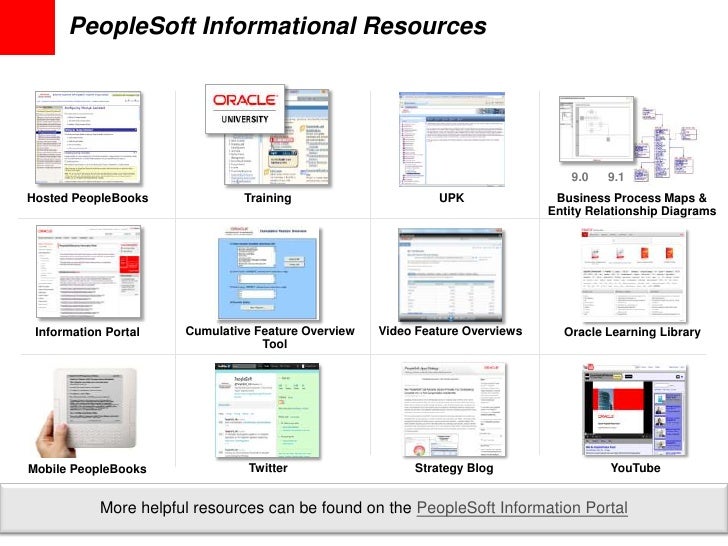Image resolution: width=728 pixels, height=546 pixels.
Task: Open the Strategy Blog page thumbnail
Action: [454, 410]
